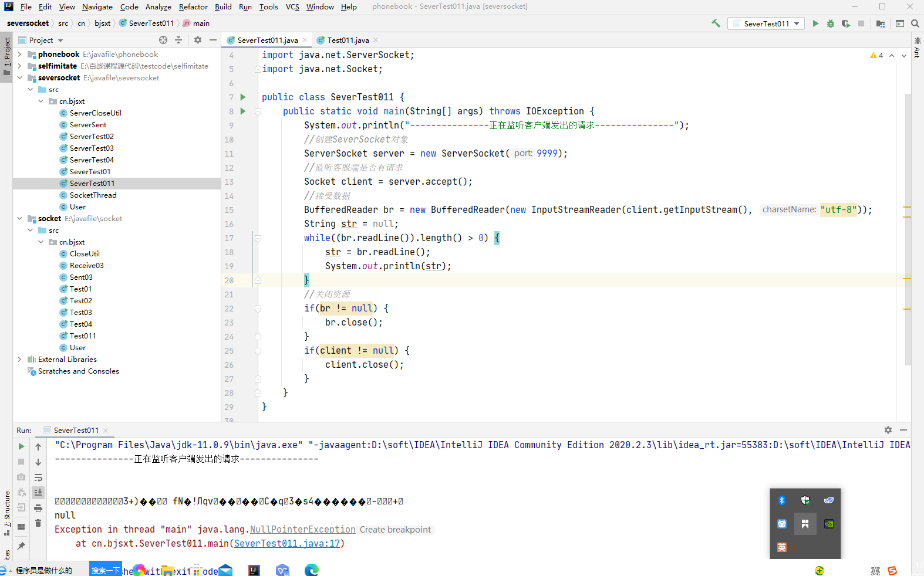Viewport: 924px width, 576px height.
Task: Hide Run panel with minus icon
Action: click(x=903, y=430)
